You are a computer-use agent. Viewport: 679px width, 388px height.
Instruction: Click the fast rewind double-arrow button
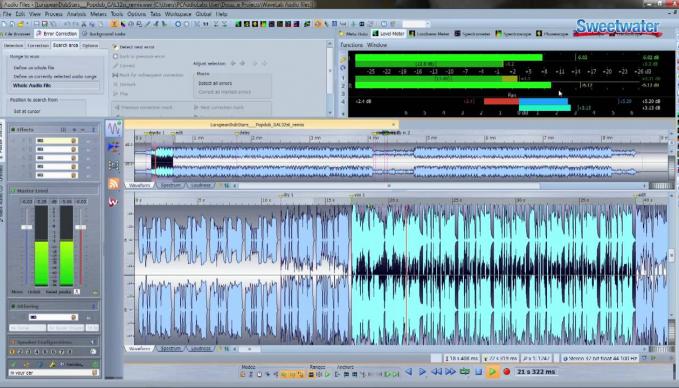[x=436, y=372]
